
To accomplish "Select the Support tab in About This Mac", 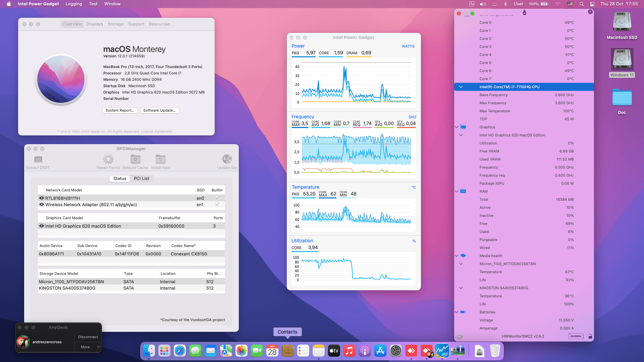I will [136, 24].
